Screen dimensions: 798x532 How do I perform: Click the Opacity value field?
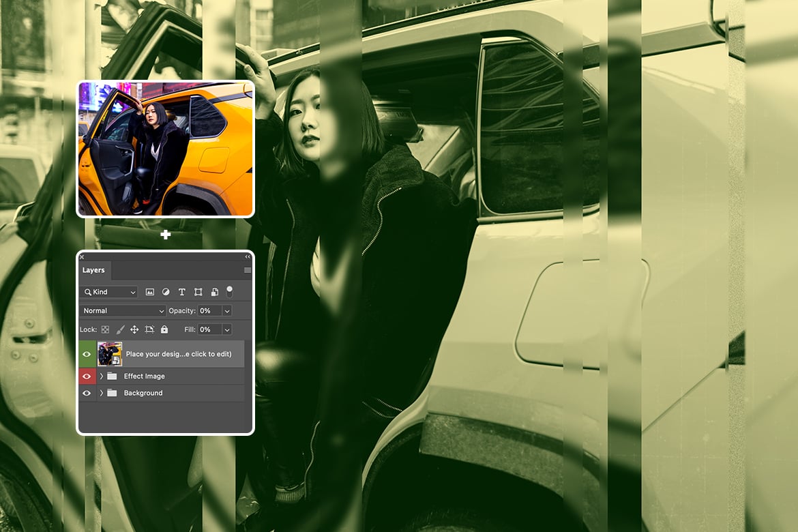[209, 310]
